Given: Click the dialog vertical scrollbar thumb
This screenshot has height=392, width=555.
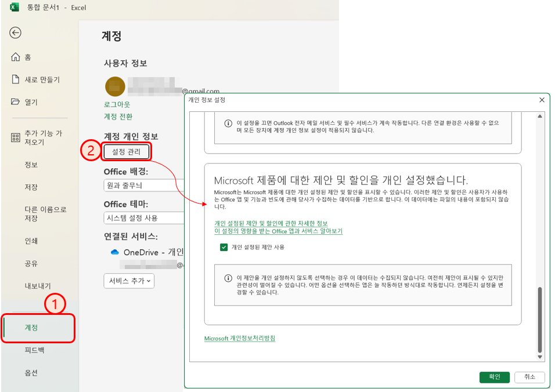Looking at the screenshot, I should click(540, 320).
